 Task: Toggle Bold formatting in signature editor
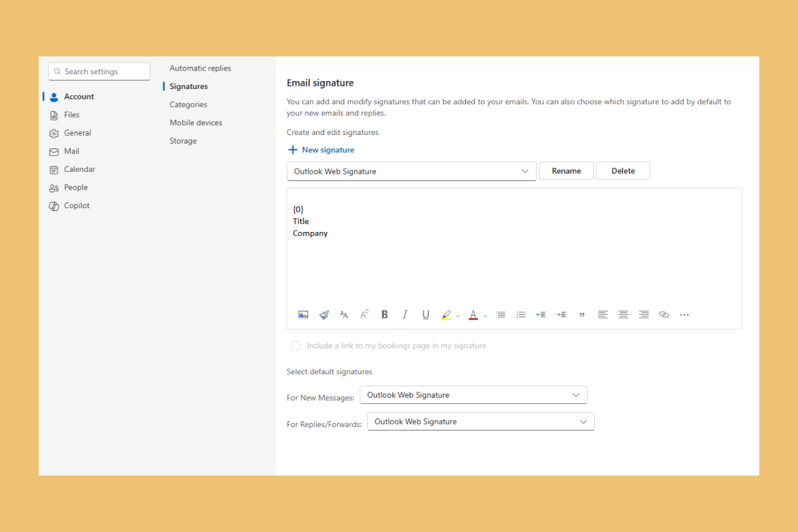coord(384,315)
